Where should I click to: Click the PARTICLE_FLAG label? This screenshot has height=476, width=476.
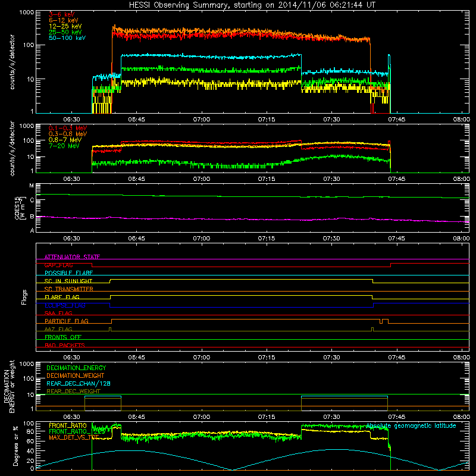(67, 321)
